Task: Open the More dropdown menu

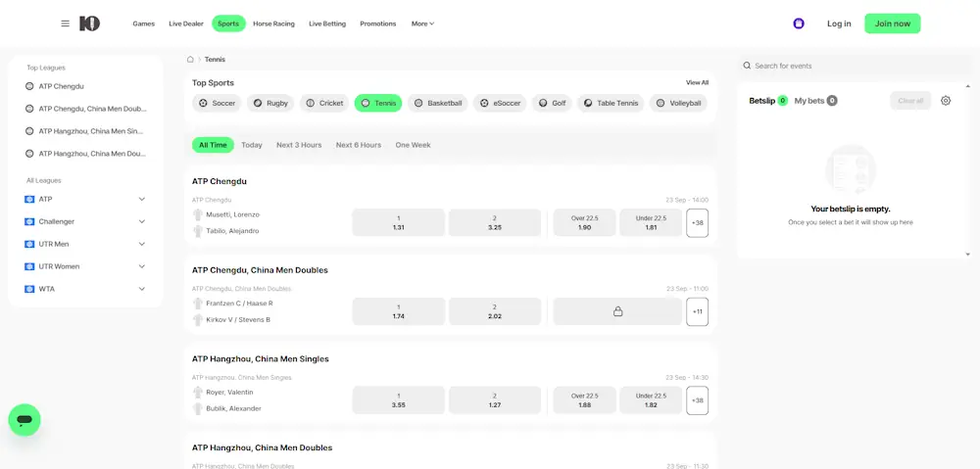Action: click(422, 23)
